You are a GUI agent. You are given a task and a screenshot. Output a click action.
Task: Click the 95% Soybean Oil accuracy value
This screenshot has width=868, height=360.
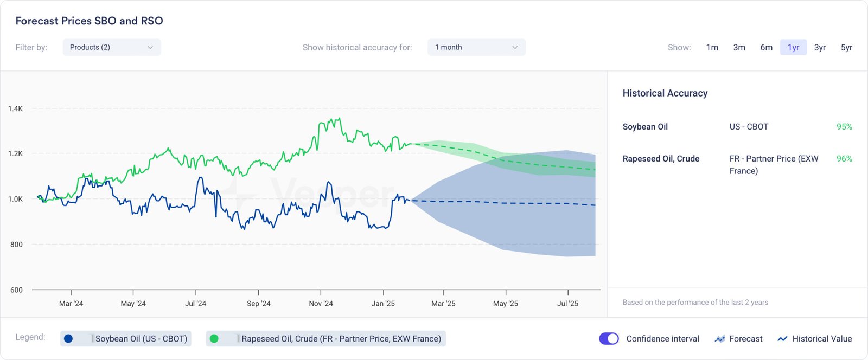pos(844,127)
